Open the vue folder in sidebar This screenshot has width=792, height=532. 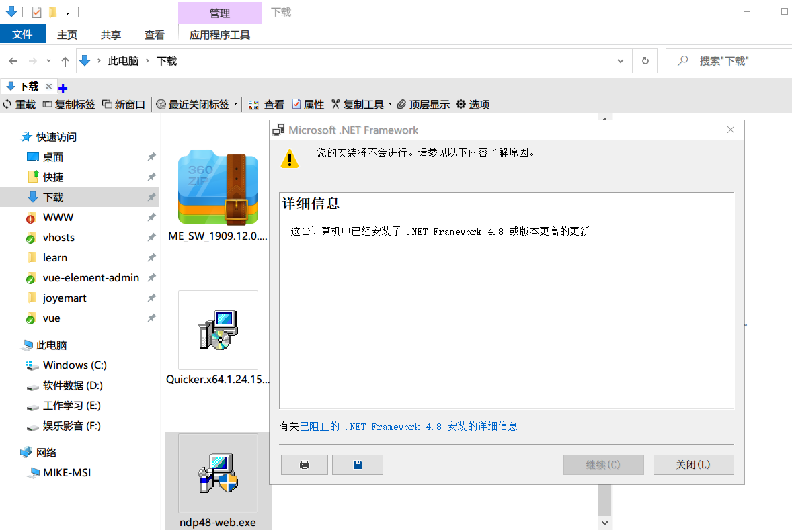[x=52, y=318]
